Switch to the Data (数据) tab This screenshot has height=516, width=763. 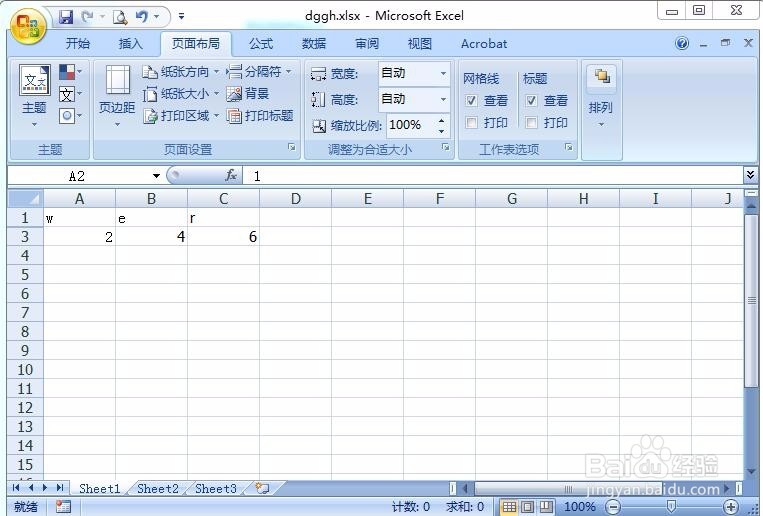[314, 44]
